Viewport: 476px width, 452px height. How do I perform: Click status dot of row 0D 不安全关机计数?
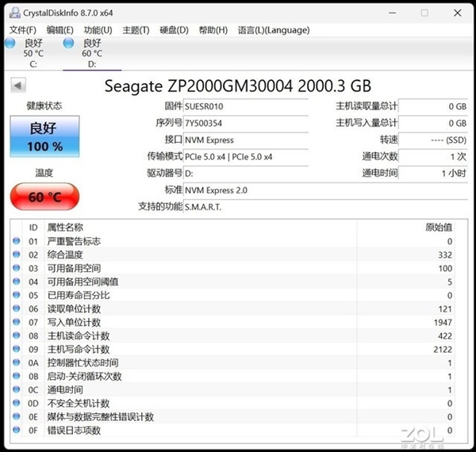(x=17, y=403)
